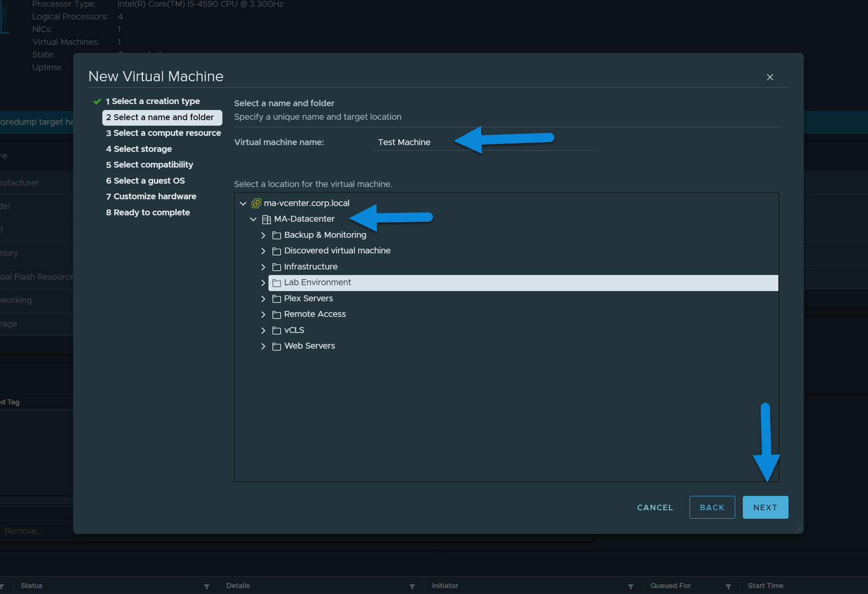Screen dimensions: 868x594
Task: Click the Queued For column filter icon
Action: (728, 586)
